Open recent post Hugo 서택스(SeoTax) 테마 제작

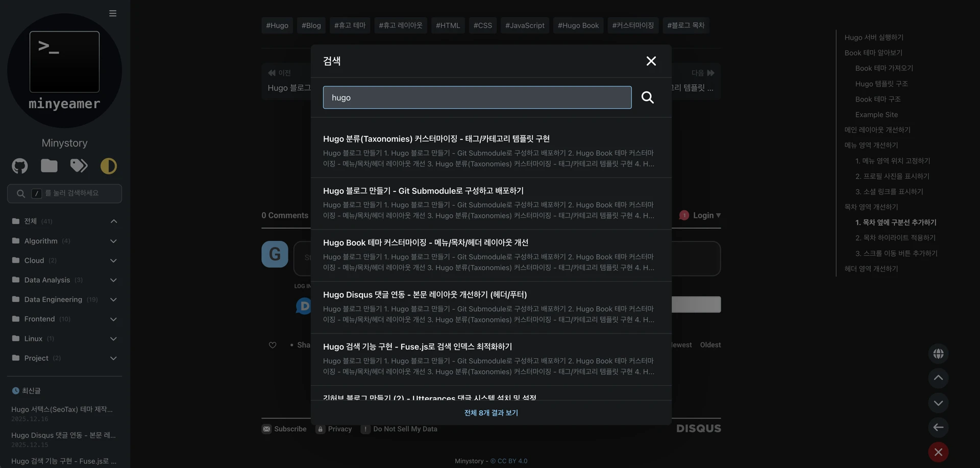[62, 409]
